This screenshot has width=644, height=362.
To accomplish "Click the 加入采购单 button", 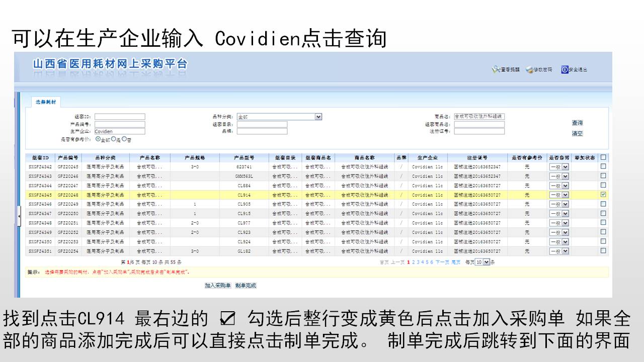I will 217,286.
